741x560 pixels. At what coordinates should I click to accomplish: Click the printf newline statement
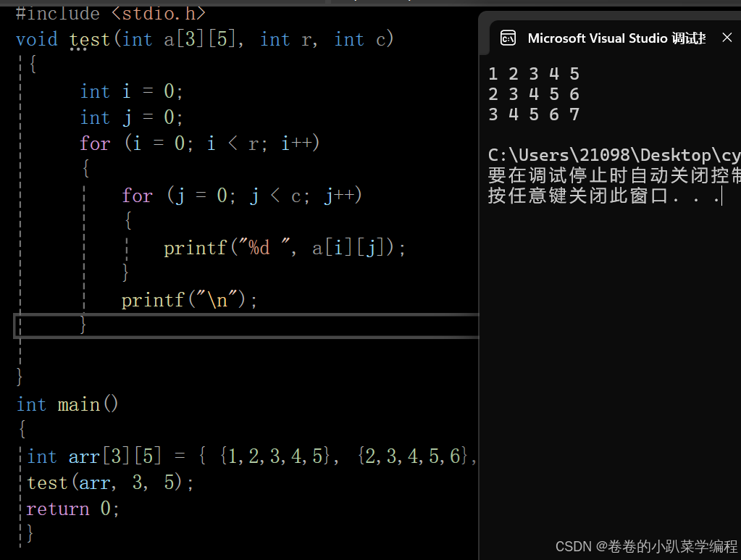(187, 299)
